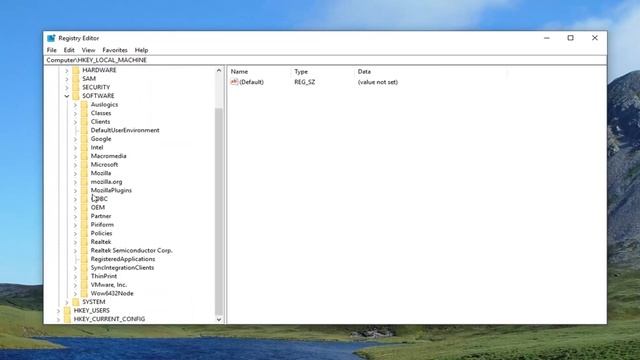
Task: Open the View menu
Action: click(x=88, y=50)
